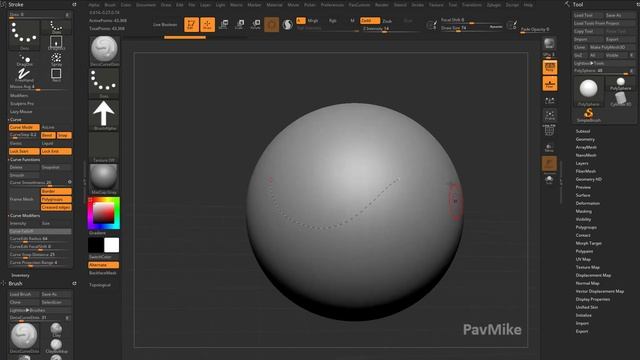Viewport: 640px width, 360px height.
Task: Open the current brush thumbnail beside canvas
Action: pyautogui.click(x=104, y=51)
